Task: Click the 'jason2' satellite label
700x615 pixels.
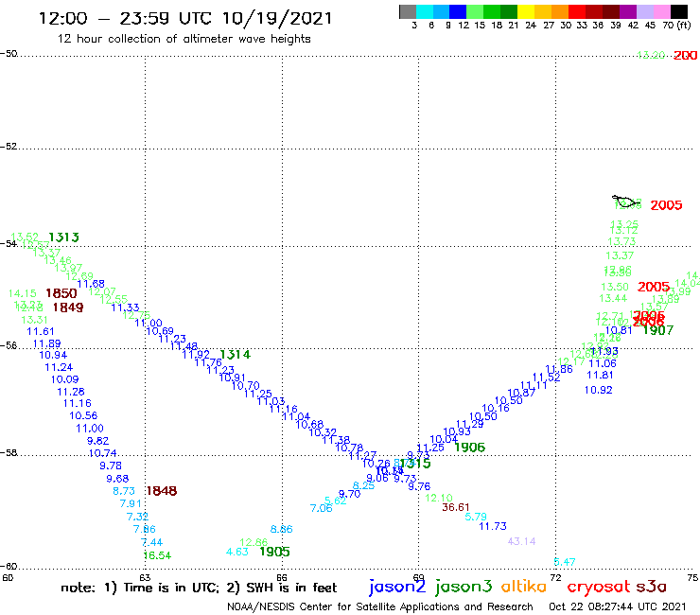Action: coord(397,587)
